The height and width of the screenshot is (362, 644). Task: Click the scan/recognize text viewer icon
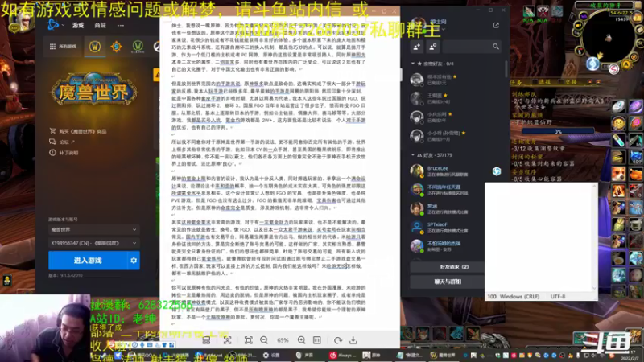click(228, 340)
